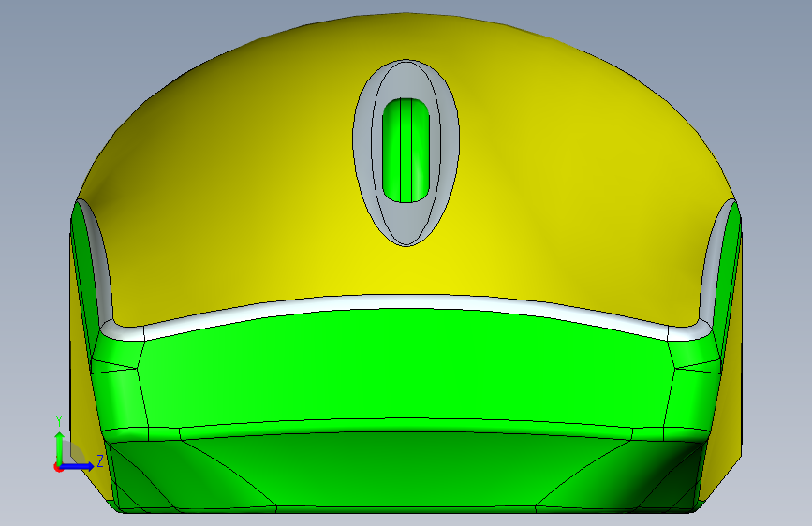This screenshot has height=526, width=812.
Task: Select the dark green bottom center face
Action: coord(406,469)
